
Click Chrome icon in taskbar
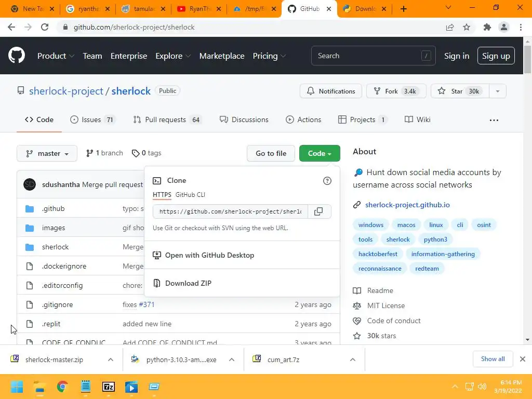click(x=62, y=387)
